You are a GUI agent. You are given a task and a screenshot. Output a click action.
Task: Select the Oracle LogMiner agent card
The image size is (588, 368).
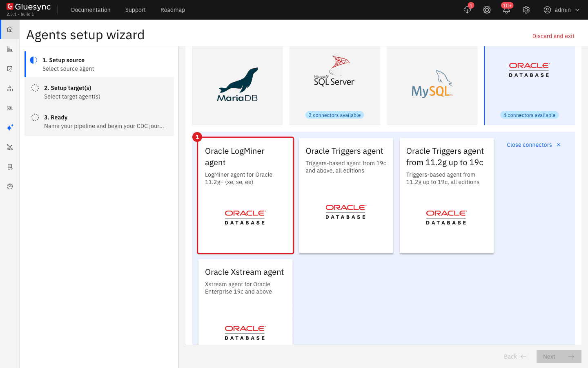tap(245, 195)
